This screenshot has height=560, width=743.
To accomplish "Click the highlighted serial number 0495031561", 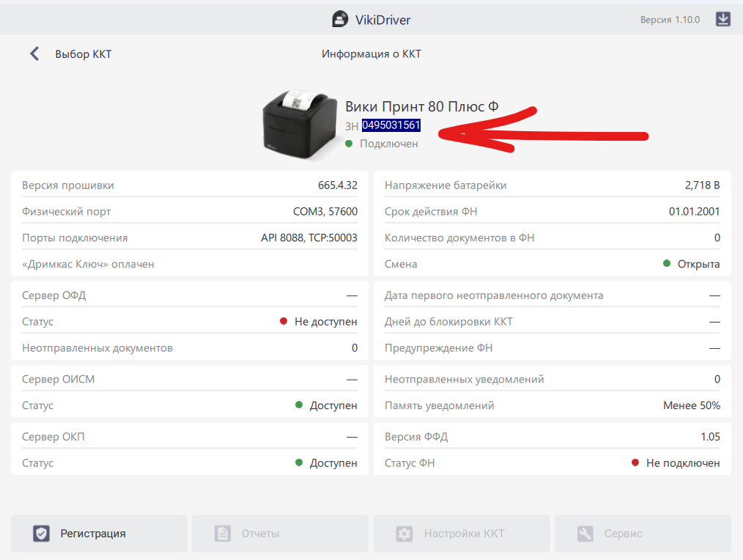I will tap(391, 125).
